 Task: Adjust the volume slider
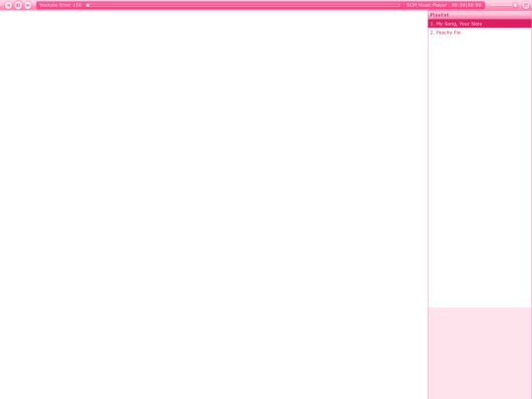tap(503, 5)
